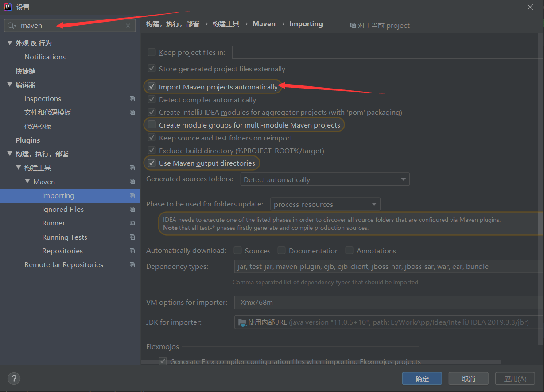The width and height of the screenshot is (544, 392).
Task: Collapse the 外观 & 行为 tree node
Action: click(10, 43)
